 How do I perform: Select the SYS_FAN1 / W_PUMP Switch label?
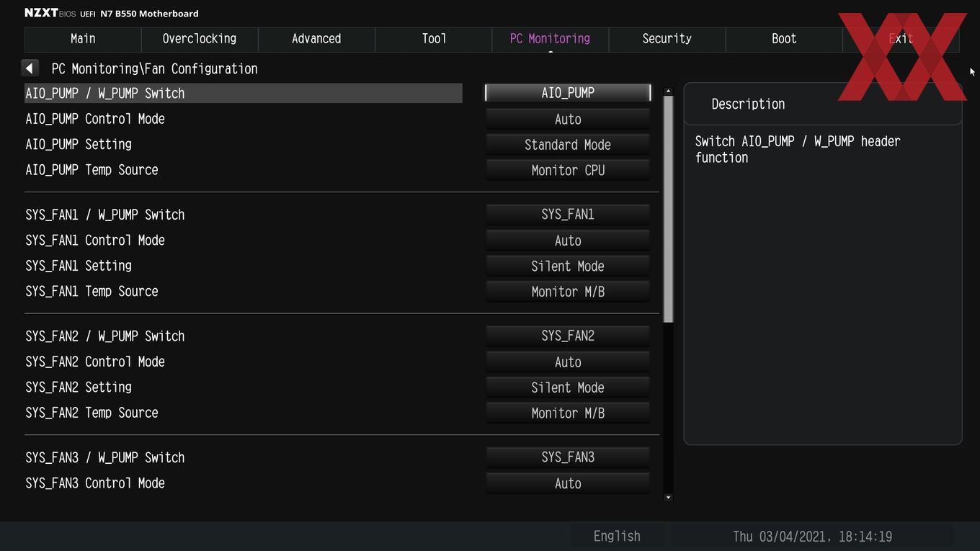pyautogui.click(x=105, y=215)
